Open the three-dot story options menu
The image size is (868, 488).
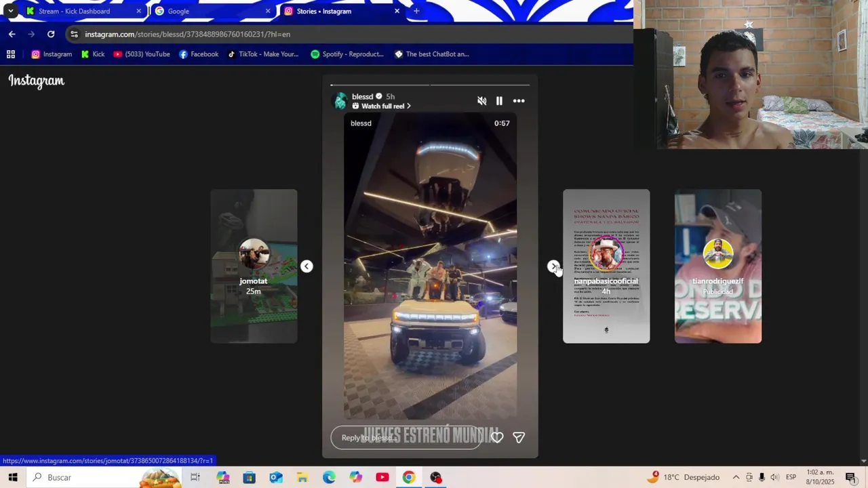tap(519, 101)
